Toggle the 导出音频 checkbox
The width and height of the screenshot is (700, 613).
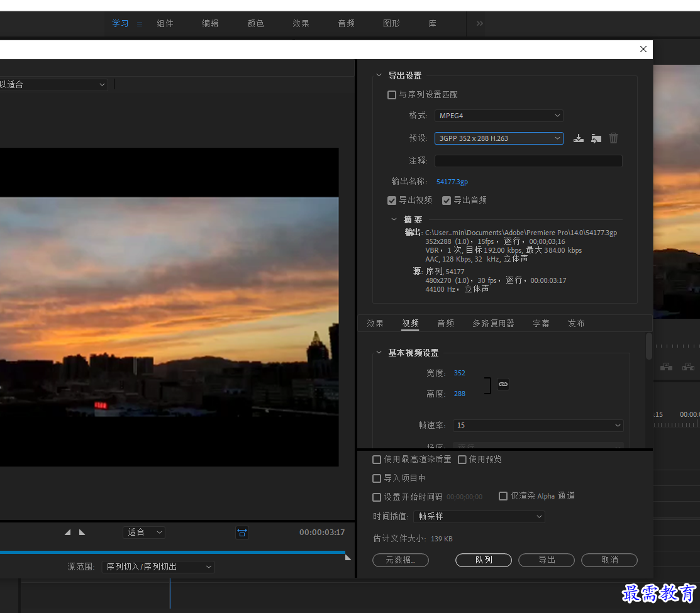click(x=447, y=201)
